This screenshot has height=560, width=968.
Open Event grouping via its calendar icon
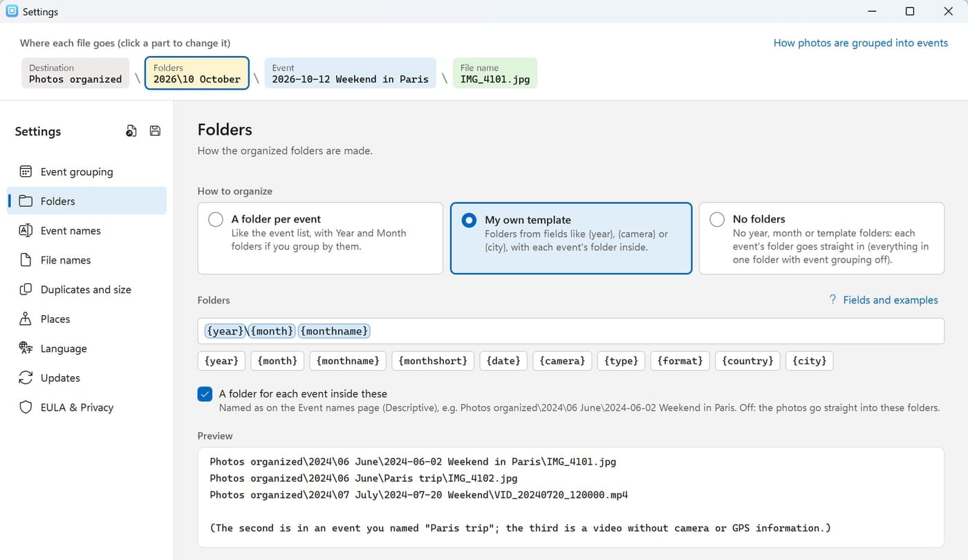(26, 171)
